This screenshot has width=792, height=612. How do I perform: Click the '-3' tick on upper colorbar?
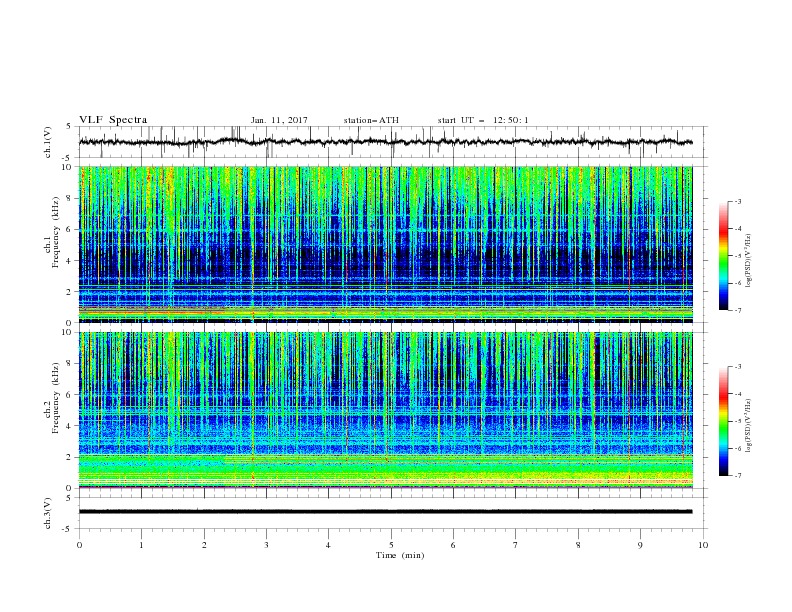coord(737,201)
